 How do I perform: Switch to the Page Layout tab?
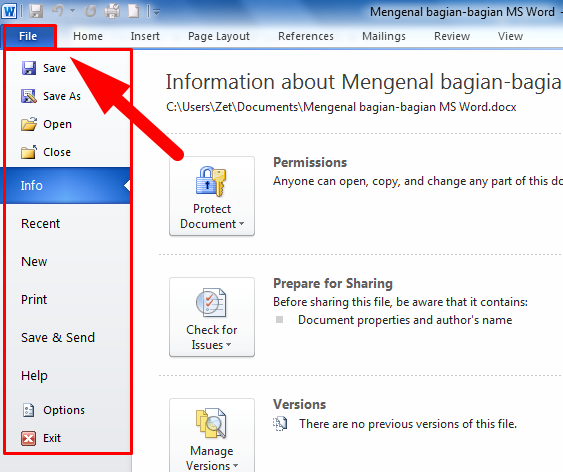(219, 36)
